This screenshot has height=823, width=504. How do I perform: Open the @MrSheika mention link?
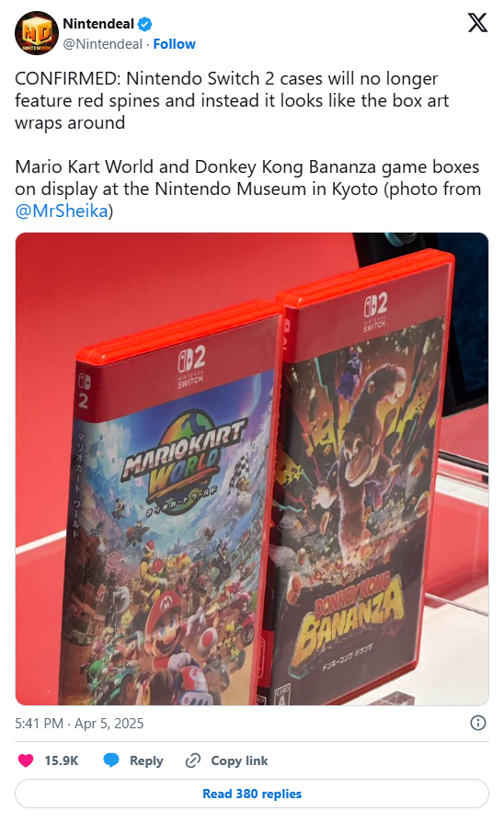pyautogui.click(x=62, y=211)
